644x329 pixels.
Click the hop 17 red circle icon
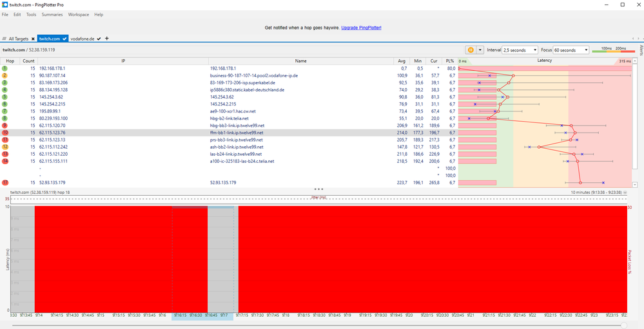coord(5,183)
